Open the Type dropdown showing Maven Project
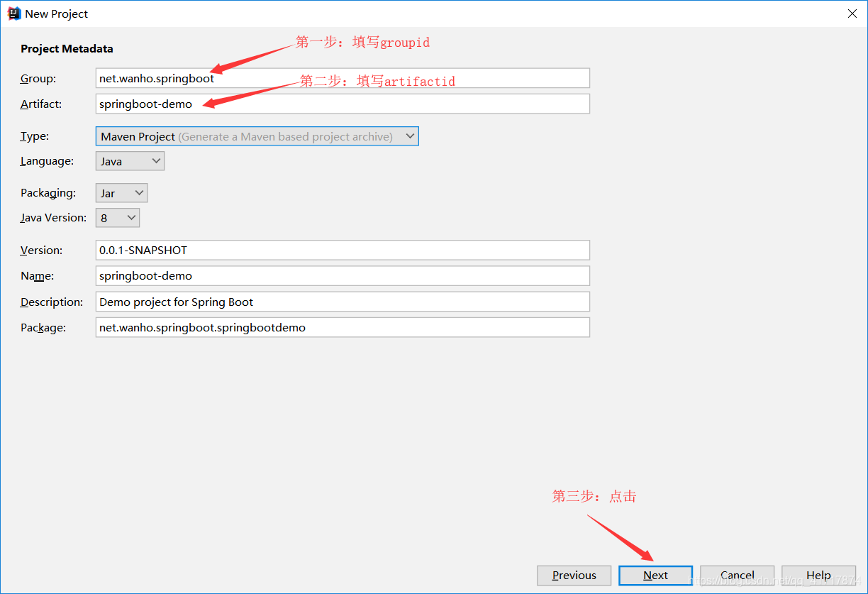This screenshot has height=594, width=868. (257, 136)
